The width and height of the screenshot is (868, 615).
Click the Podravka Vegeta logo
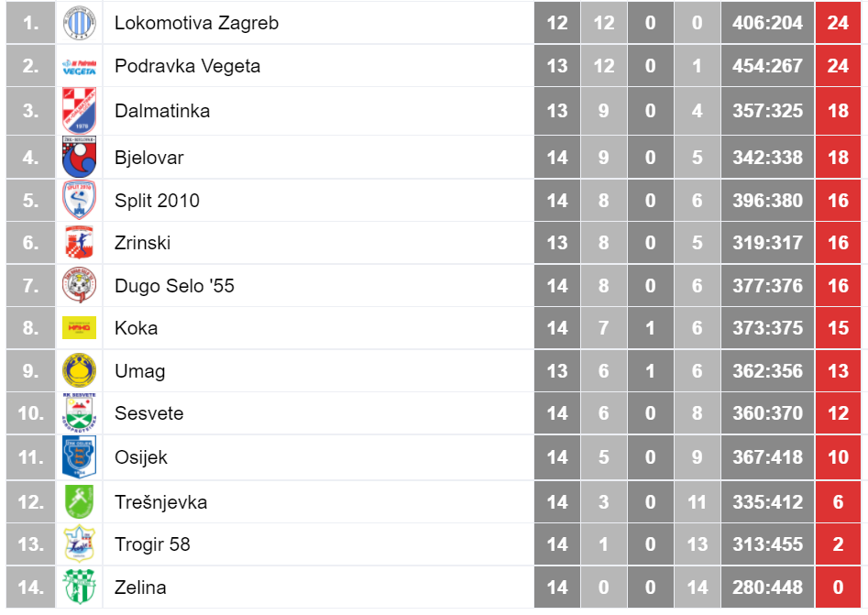click(79, 67)
